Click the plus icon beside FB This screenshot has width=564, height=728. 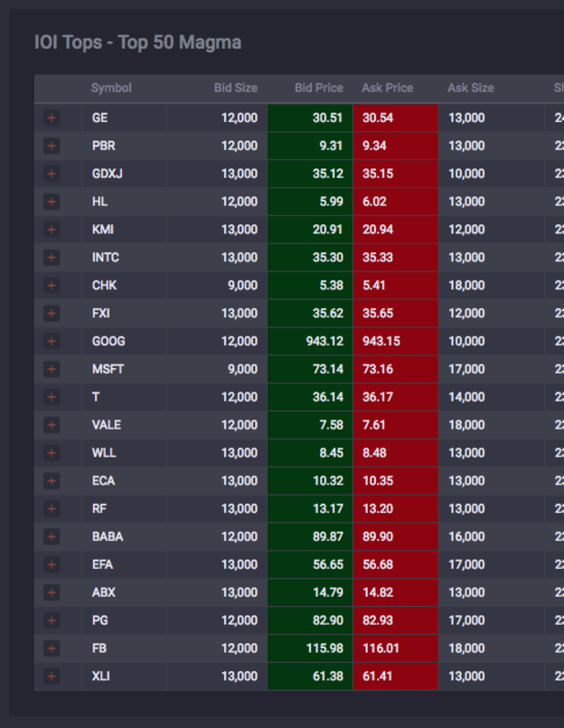pos(52,648)
